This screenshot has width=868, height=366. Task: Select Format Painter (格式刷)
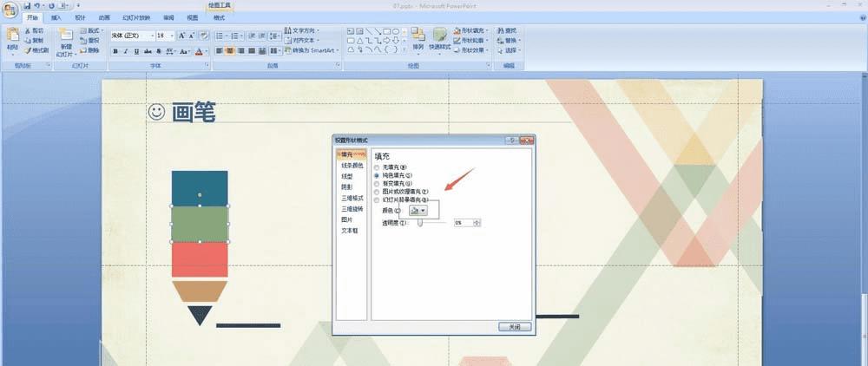pos(36,50)
